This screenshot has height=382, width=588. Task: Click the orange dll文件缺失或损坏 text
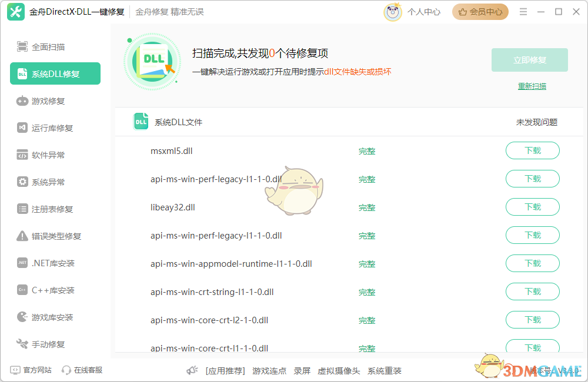pyautogui.click(x=358, y=72)
